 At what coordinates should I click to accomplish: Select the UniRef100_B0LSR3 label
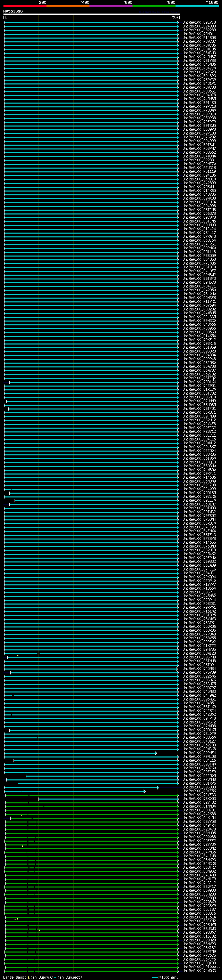[199, 76]
